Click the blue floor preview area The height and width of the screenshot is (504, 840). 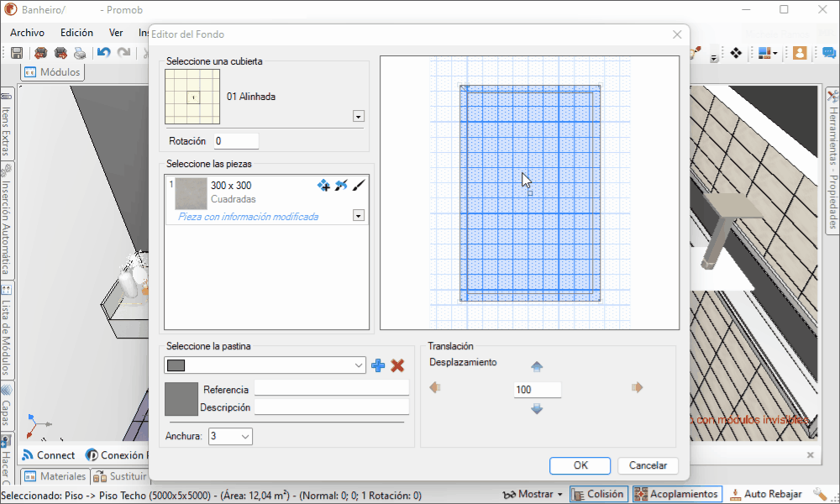tap(530, 193)
